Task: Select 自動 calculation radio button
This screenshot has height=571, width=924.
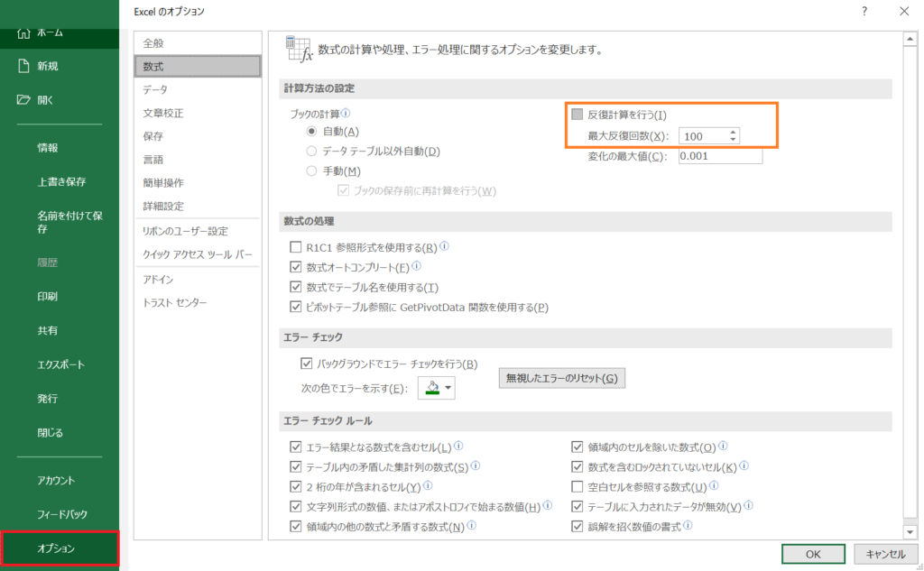Action: pos(311,132)
